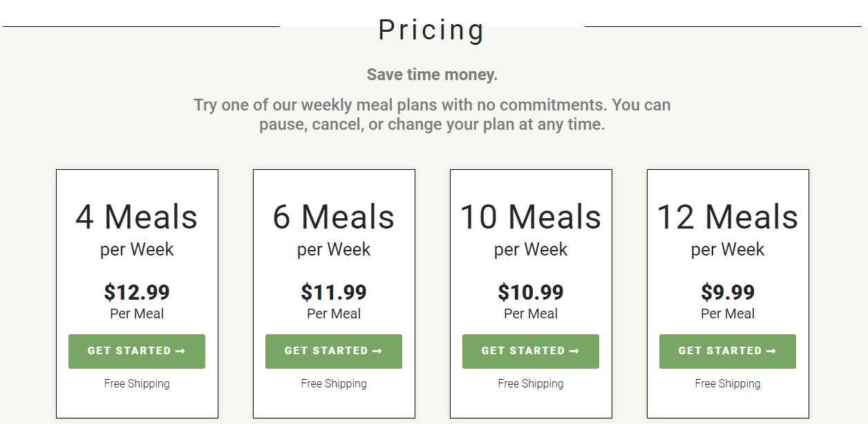Click the $10.99 price text
The width and height of the screenshot is (868, 424).
pos(531,292)
